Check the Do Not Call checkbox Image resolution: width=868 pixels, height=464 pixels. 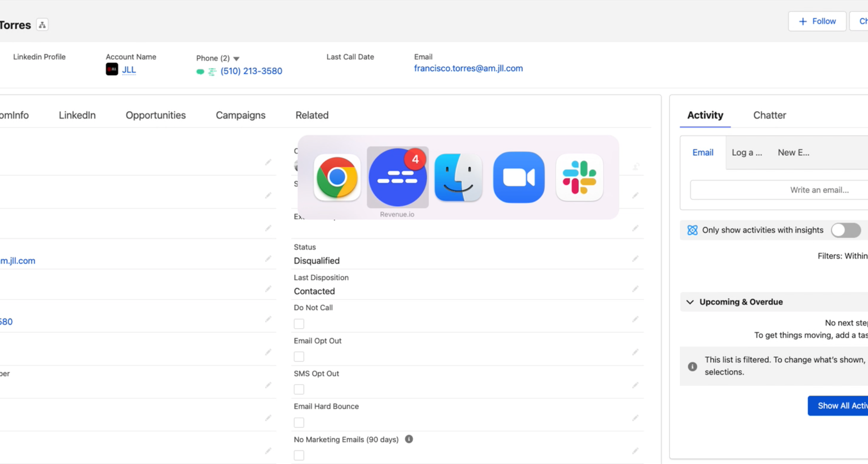click(299, 324)
